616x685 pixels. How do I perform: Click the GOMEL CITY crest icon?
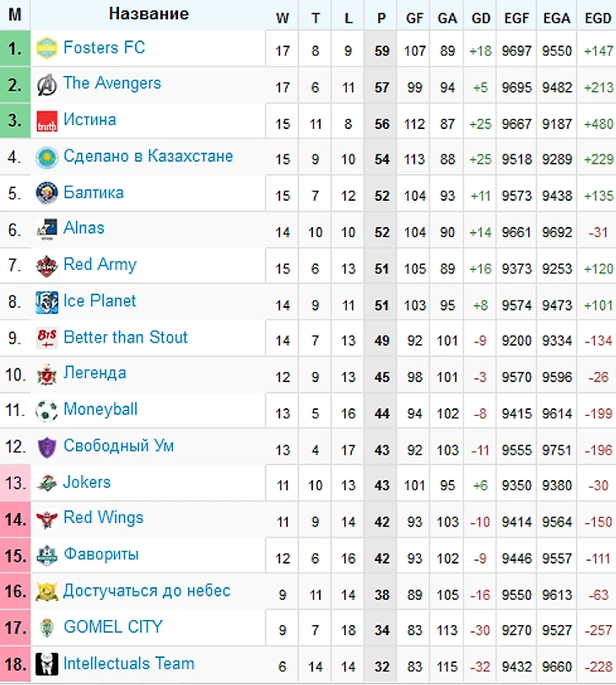pyautogui.click(x=46, y=628)
